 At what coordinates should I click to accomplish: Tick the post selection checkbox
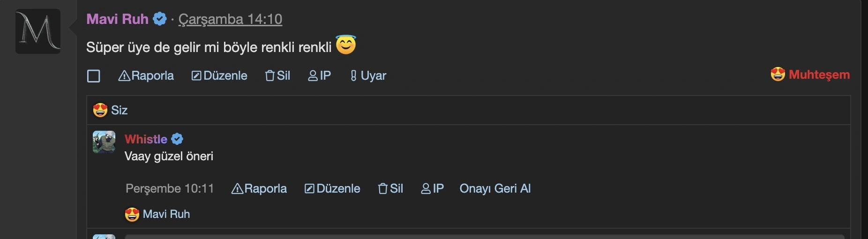coord(94,76)
